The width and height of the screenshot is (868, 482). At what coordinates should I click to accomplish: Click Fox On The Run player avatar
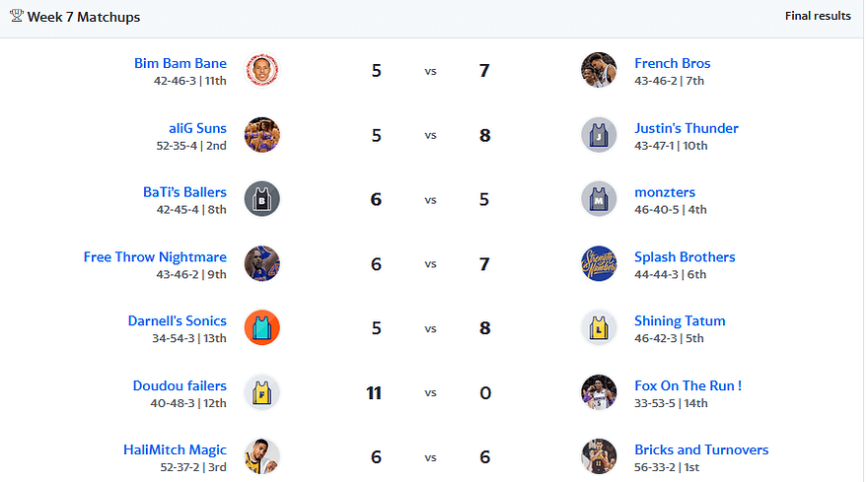599,392
